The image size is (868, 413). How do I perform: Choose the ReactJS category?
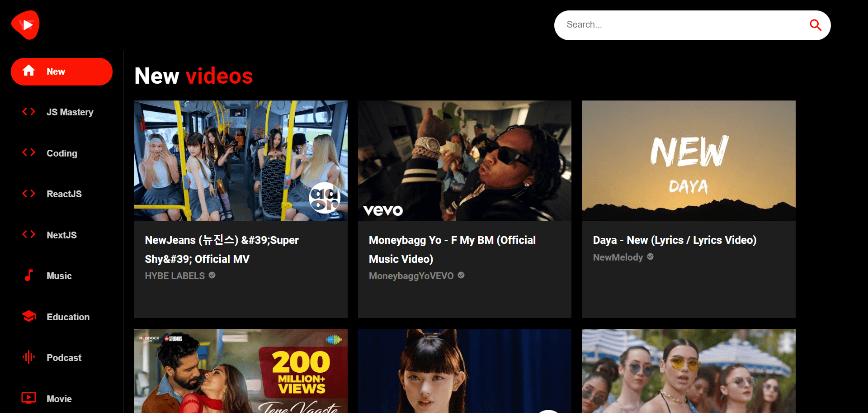click(x=61, y=194)
